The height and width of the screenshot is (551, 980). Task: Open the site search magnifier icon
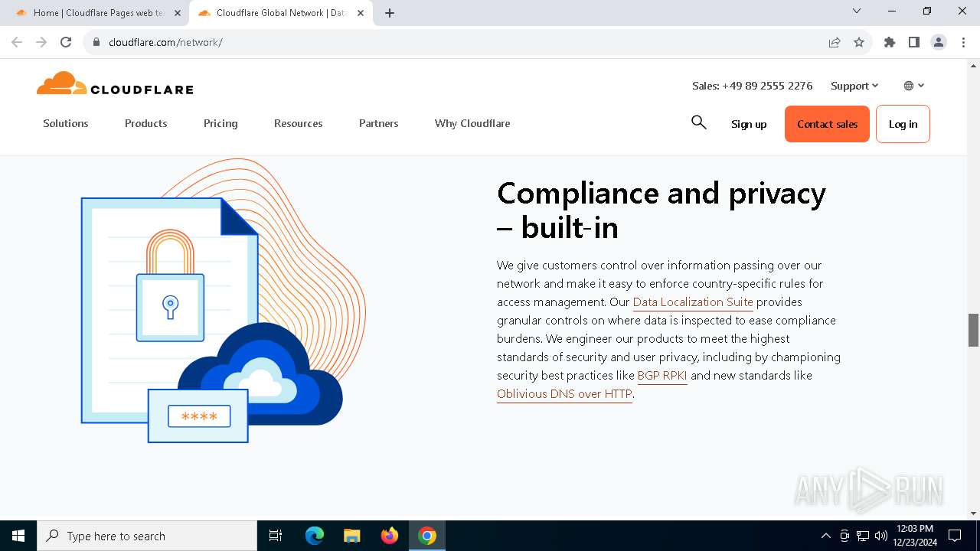698,122
